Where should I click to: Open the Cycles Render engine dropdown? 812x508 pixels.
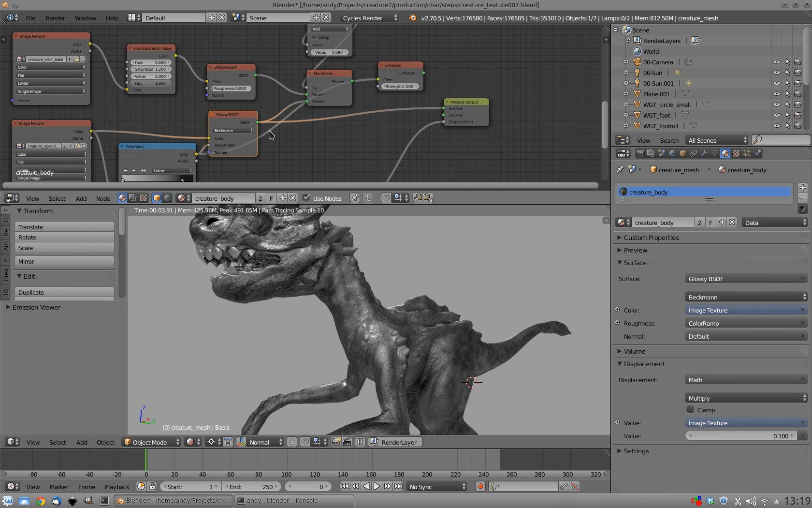pyautogui.click(x=370, y=18)
